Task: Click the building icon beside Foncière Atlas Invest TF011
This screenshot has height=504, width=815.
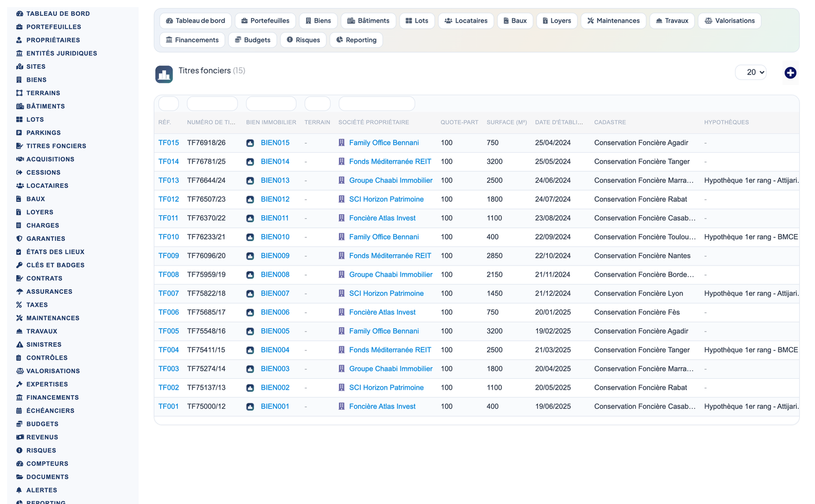Action: [x=341, y=218]
